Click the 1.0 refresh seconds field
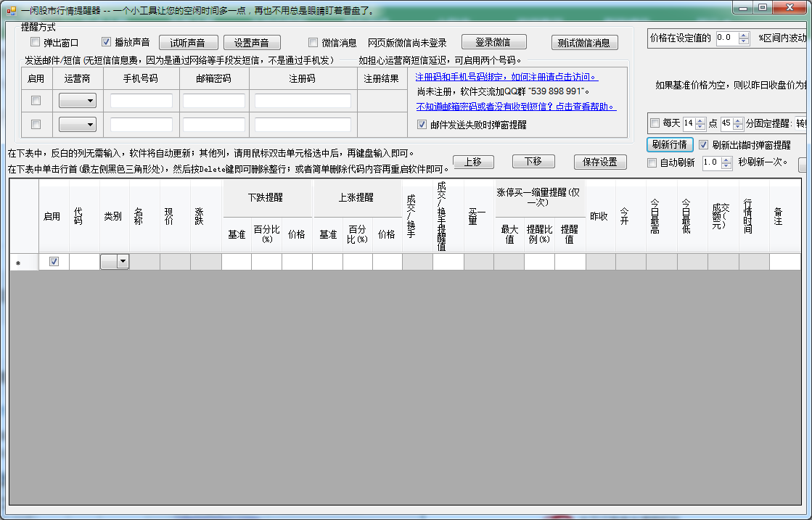Image resolution: width=812 pixels, height=520 pixels. [x=712, y=163]
